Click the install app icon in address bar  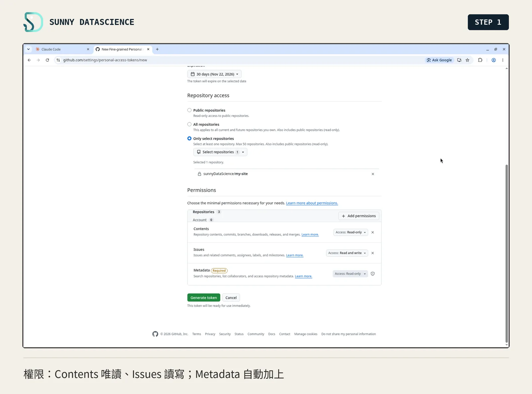pos(459,60)
